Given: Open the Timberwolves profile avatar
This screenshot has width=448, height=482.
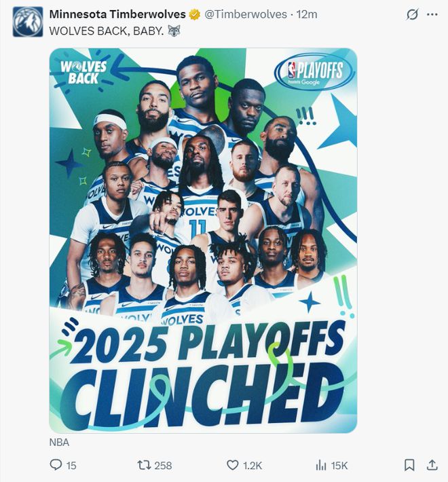Looking at the screenshot, I should [x=27, y=22].
